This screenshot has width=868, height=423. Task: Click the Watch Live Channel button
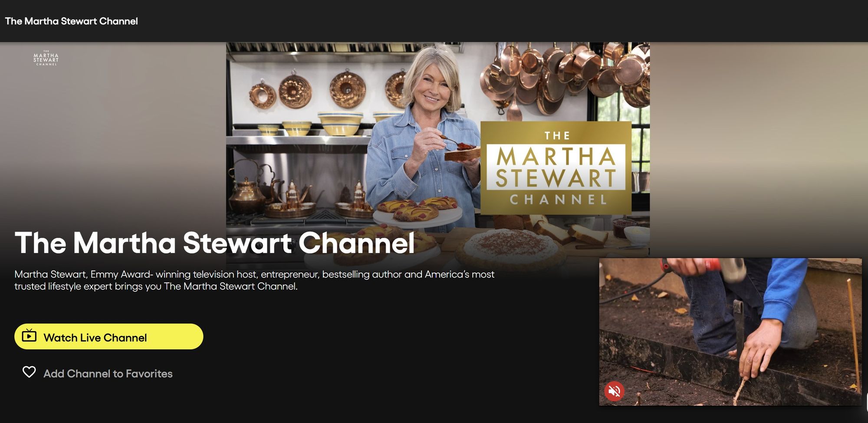tap(108, 337)
